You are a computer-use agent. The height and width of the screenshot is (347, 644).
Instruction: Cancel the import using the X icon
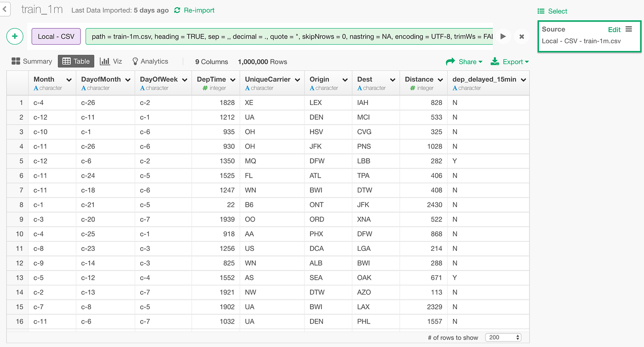[x=522, y=36]
